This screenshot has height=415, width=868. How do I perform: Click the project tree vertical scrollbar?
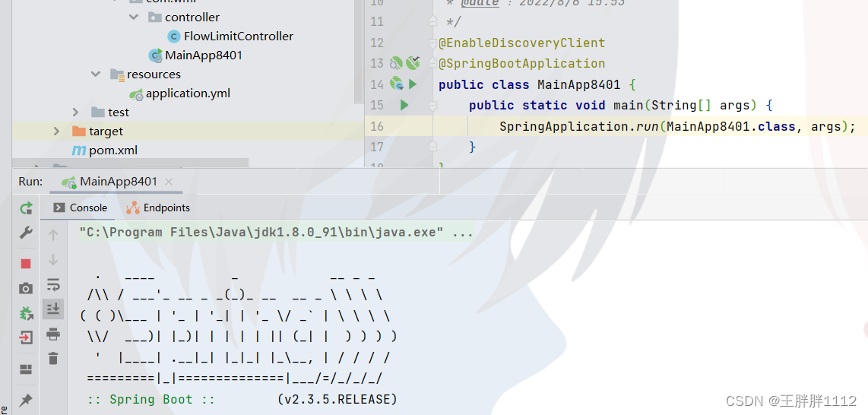(x=359, y=51)
